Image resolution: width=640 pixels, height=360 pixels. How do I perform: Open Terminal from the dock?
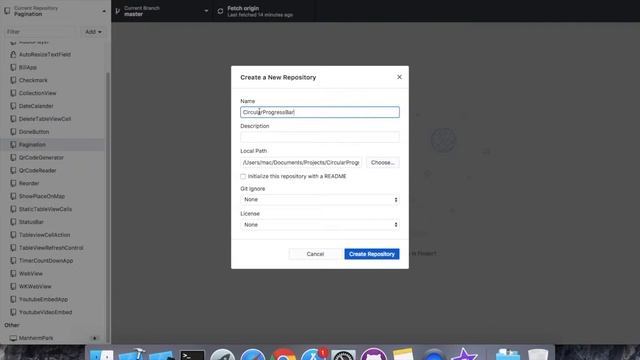pos(192,355)
